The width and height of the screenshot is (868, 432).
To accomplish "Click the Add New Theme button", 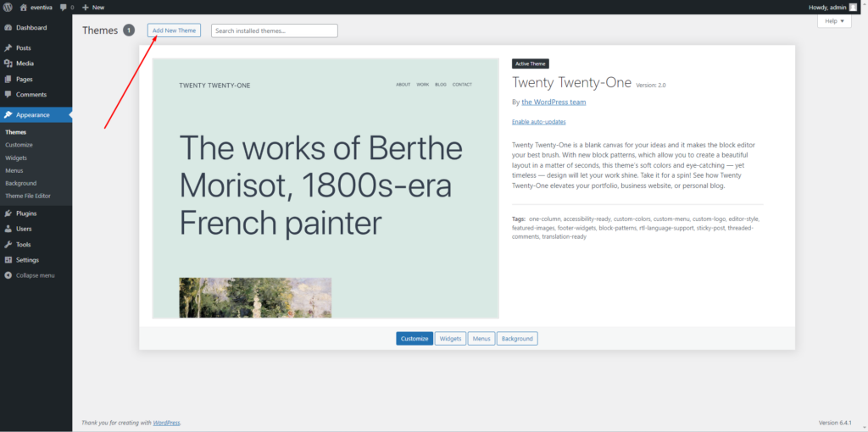I will [174, 30].
